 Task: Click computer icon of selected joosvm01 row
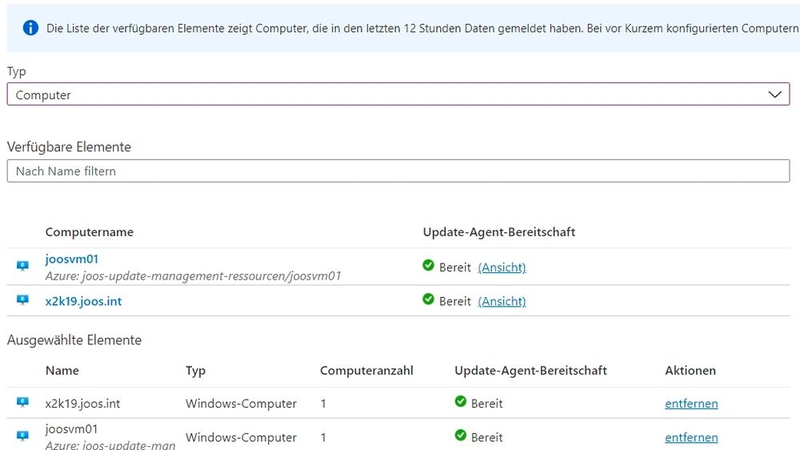pyautogui.click(x=23, y=436)
